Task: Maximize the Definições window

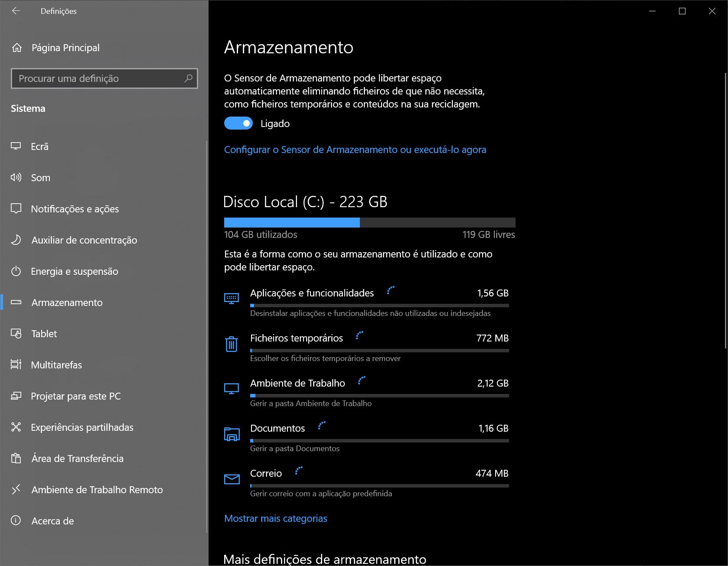Action: [682, 11]
